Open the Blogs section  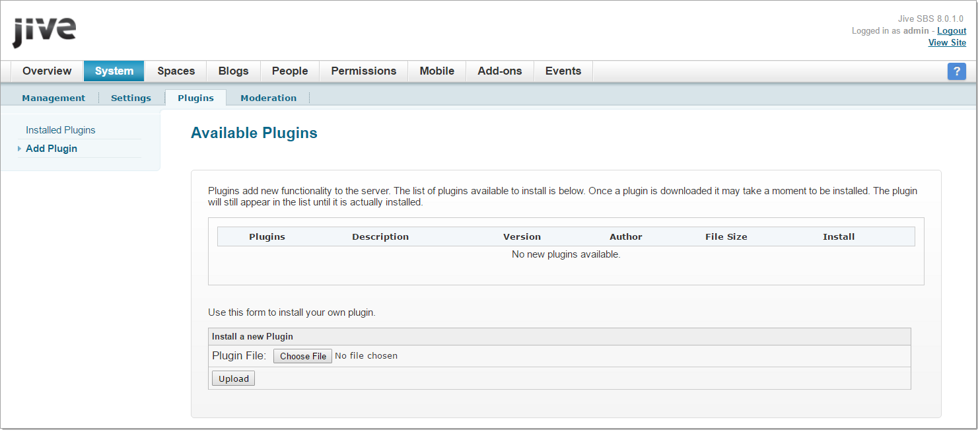tap(232, 71)
